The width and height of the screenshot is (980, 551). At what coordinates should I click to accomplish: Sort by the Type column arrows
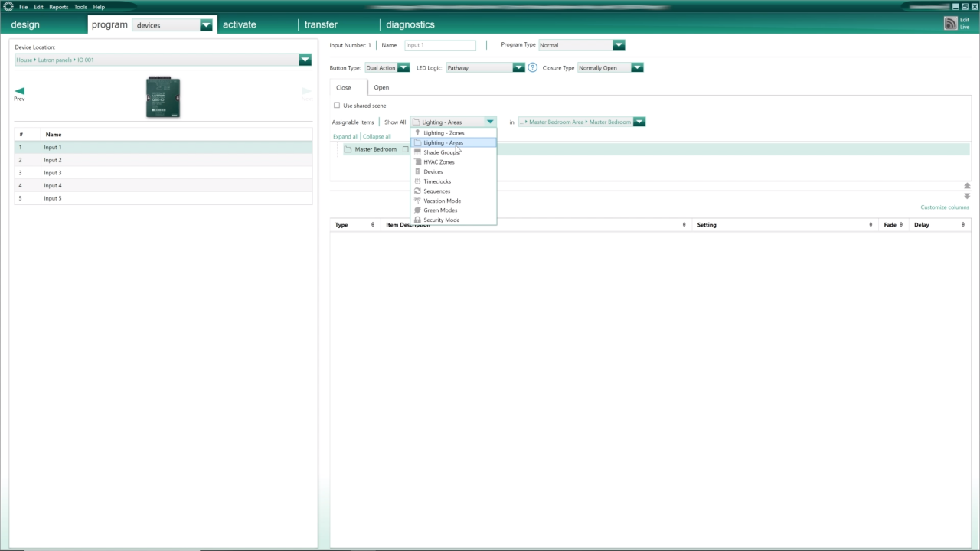pos(373,225)
